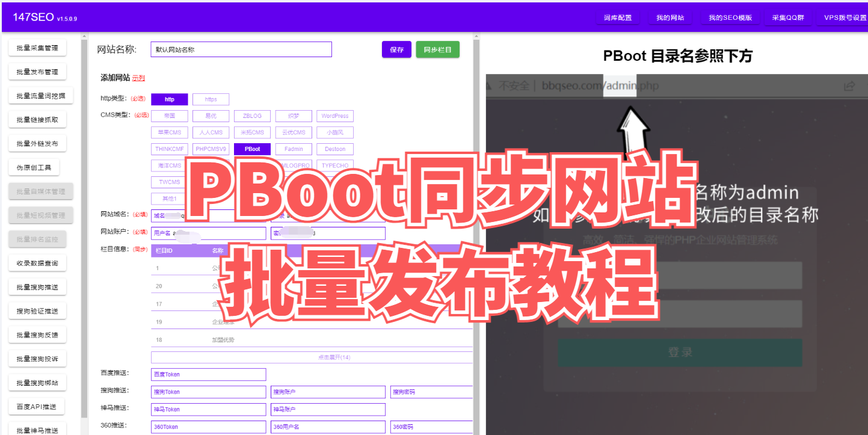Choose Destoon CMS option
The width and height of the screenshot is (868, 435).
(335, 149)
